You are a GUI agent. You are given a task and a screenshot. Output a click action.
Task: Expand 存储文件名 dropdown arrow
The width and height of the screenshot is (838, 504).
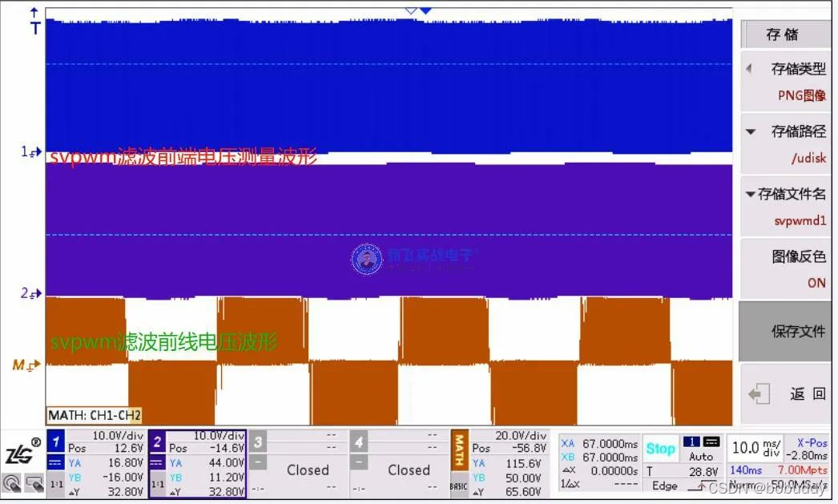751,194
